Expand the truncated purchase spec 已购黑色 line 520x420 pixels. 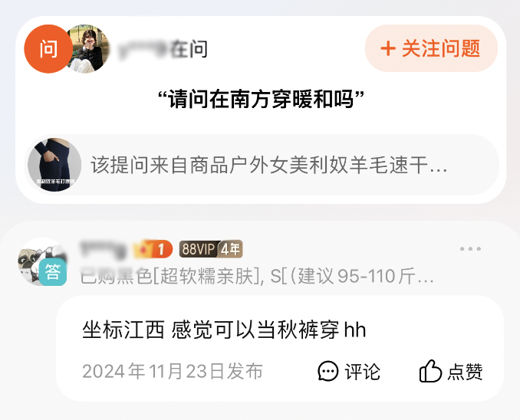(257, 276)
